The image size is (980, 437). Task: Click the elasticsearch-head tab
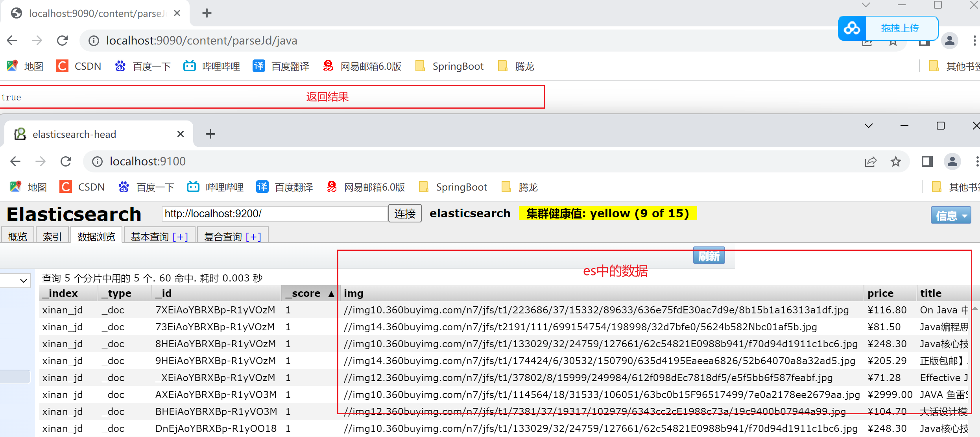click(x=98, y=134)
